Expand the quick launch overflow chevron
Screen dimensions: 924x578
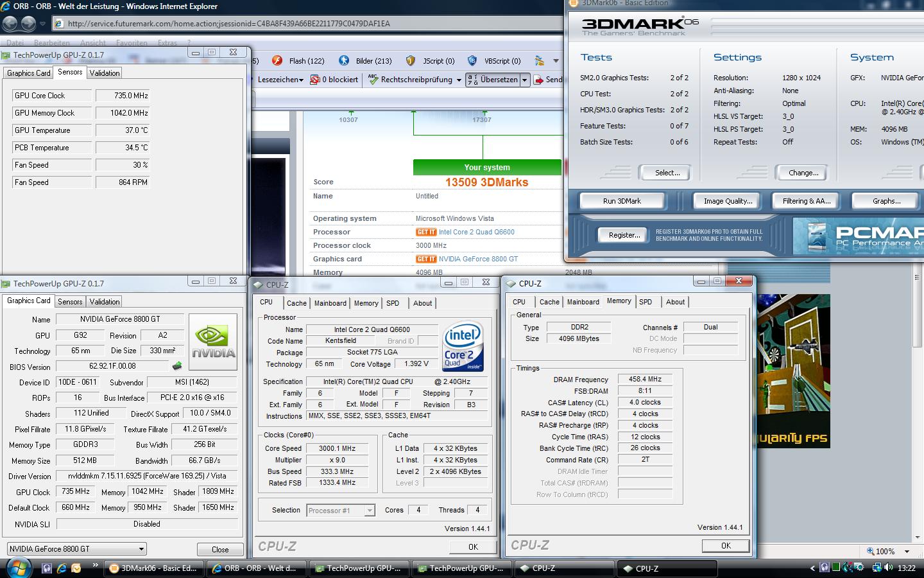(96, 566)
